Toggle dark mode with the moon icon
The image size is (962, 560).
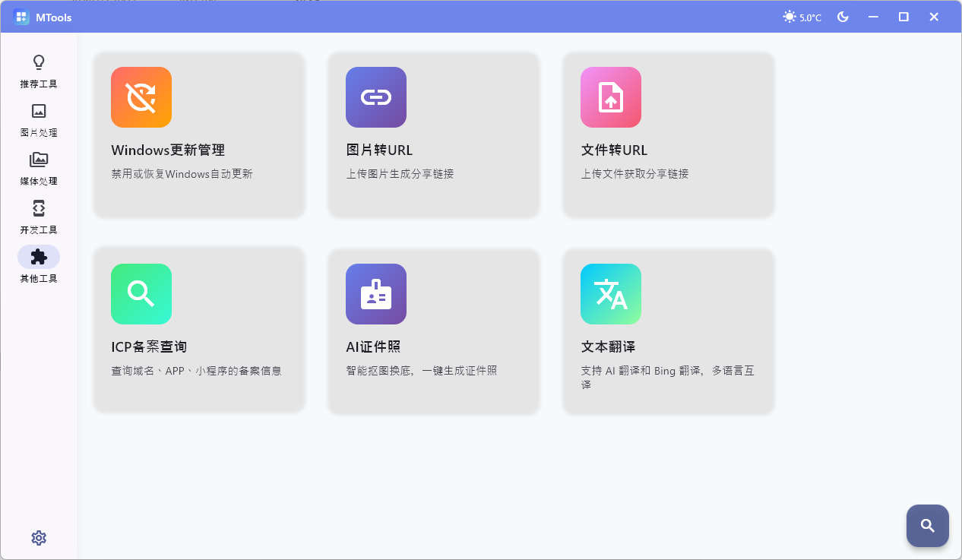[x=843, y=16]
